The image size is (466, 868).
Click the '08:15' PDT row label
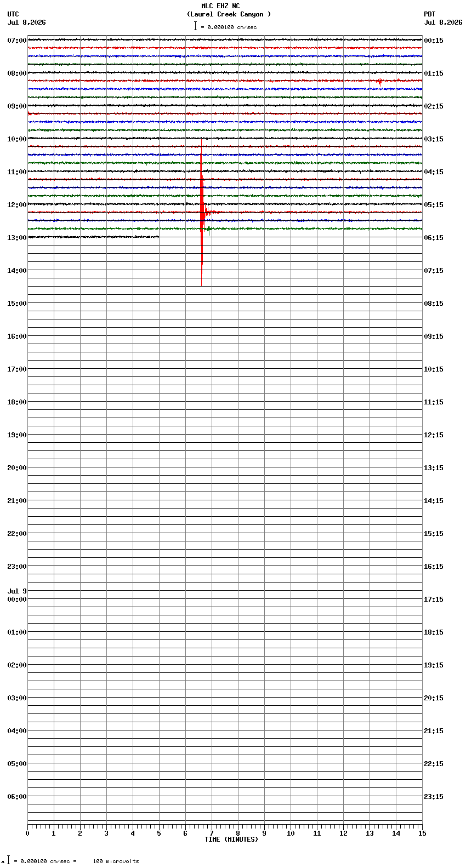point(434,303)
